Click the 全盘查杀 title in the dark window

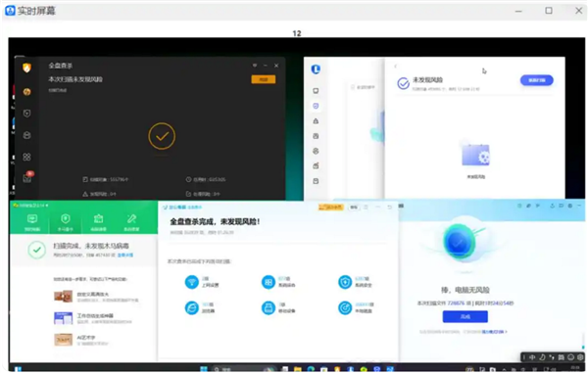point(61,66)
